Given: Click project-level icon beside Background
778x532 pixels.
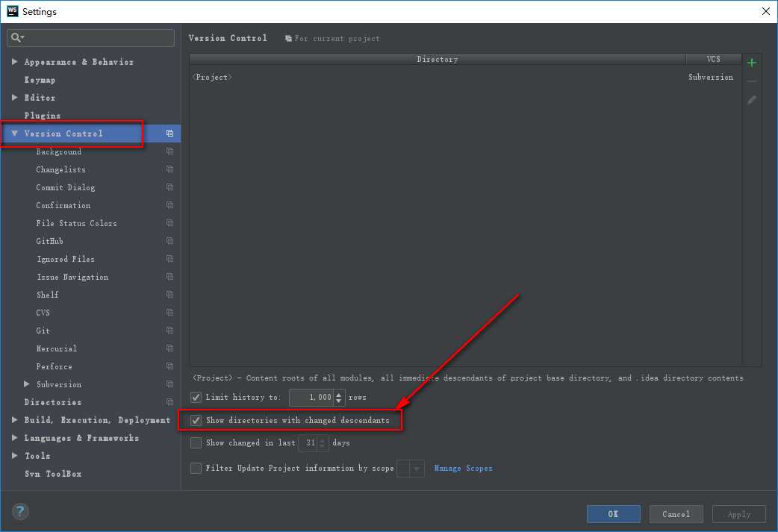Looking at the screenshot, I should coord(169,151).
